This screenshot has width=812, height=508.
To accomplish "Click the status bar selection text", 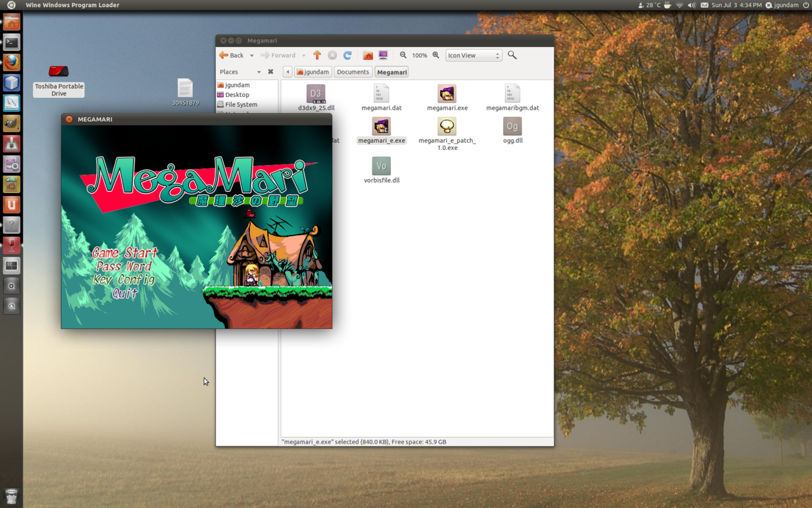I will [363, 441].
